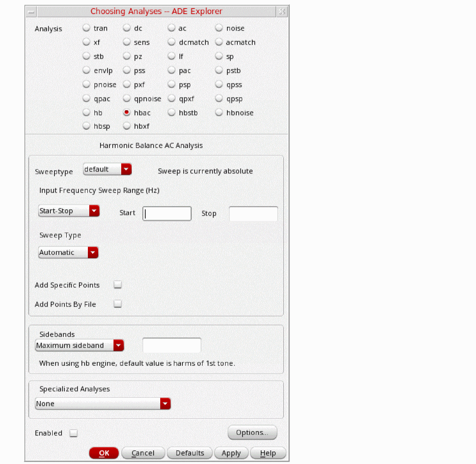Select the qpss analysis radio button
This screenshot has width=476, height=464.
(x=219, y=84)
